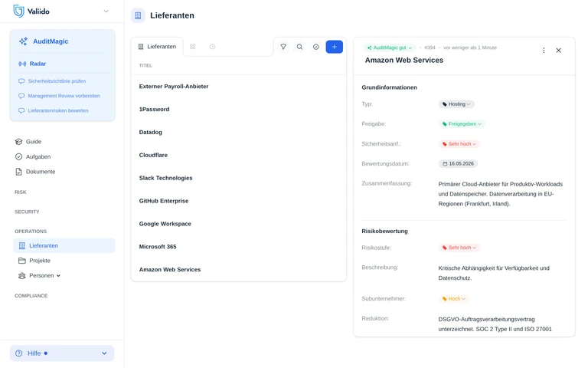Screen dimensions: 588x368
Task: Click the Valiido logo icon
Action: (18, 11)
